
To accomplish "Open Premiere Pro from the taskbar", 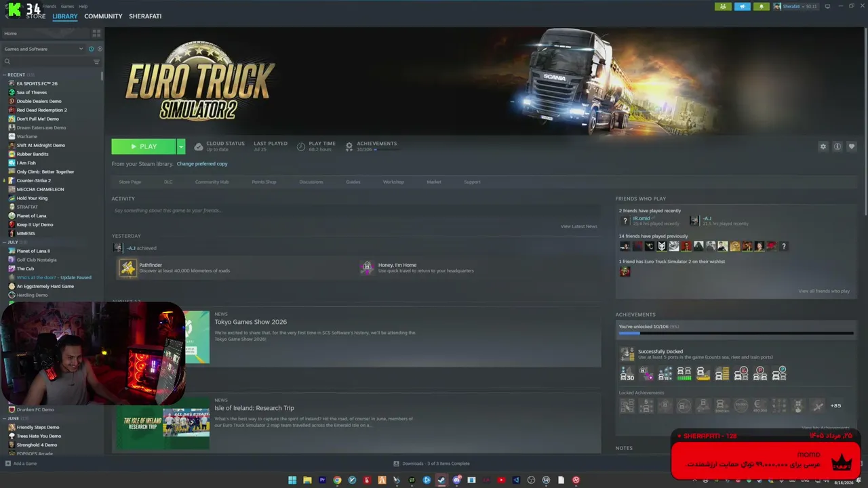I will point(322,481).
